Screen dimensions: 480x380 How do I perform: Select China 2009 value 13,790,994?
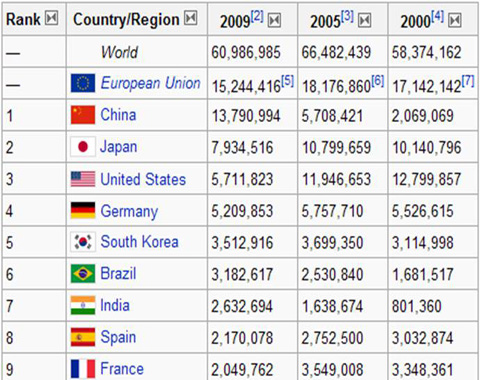246,116
